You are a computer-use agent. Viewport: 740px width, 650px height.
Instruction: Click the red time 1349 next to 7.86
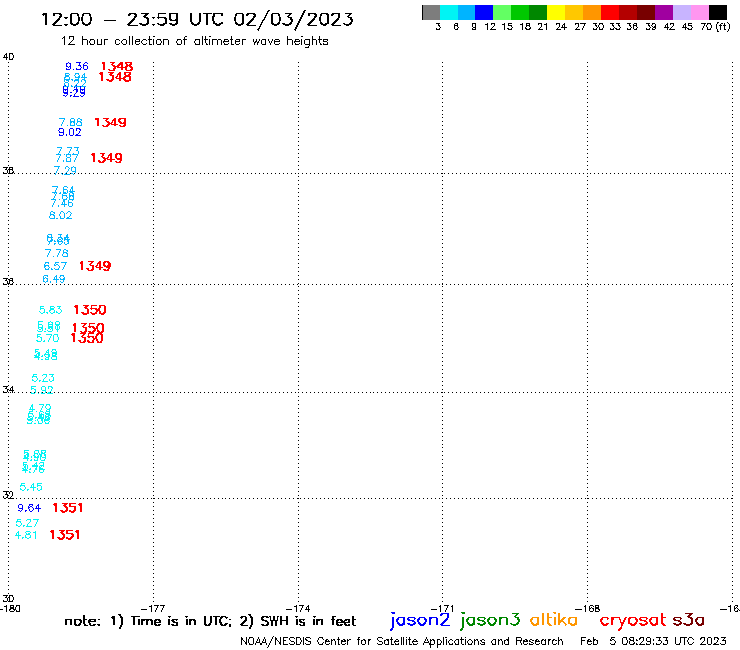pos(110,122)
